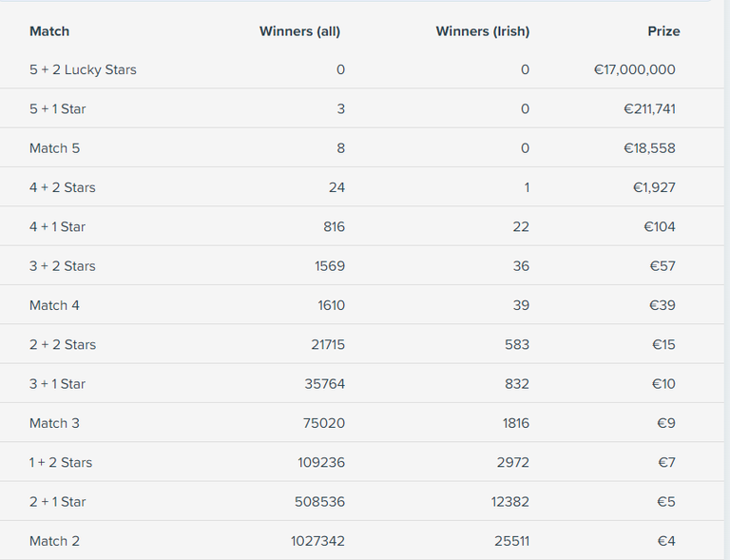Select the 4 + 2 Stars row label
Image resolution: width=730 pixels, height=560 pixels.
tap(63, 187)
